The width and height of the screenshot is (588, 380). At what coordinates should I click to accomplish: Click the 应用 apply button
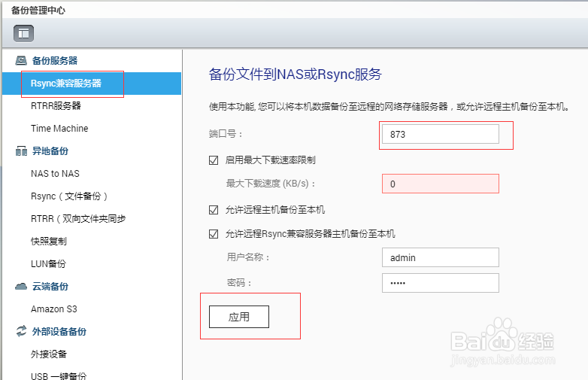(238, 318)
